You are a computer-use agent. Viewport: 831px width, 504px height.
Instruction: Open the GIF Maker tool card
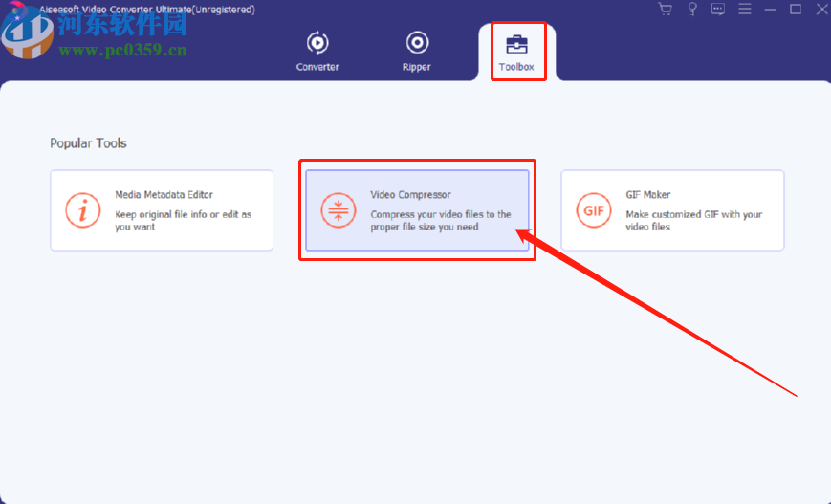(672, 210)
